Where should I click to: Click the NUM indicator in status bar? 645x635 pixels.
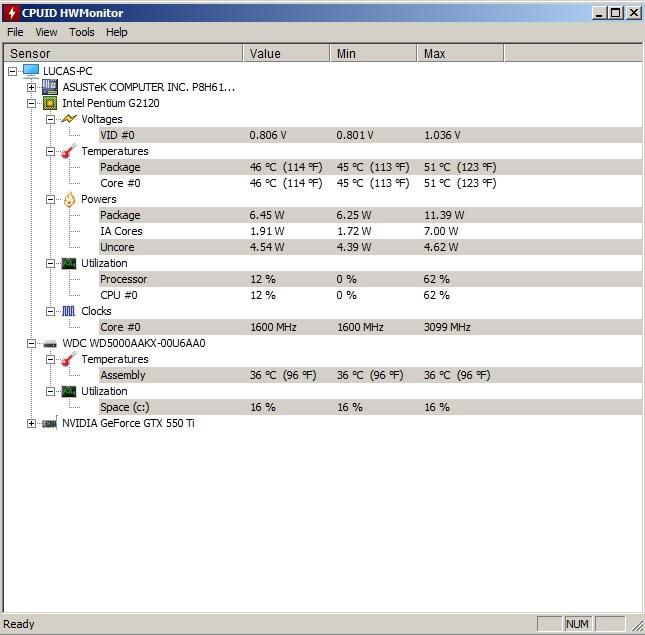[577, 624]
